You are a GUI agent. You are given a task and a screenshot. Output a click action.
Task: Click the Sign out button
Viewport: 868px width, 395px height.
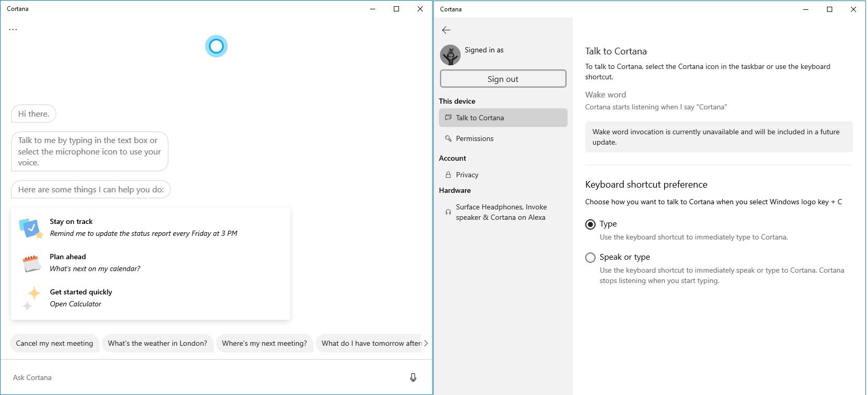click(x=503, y=79)
